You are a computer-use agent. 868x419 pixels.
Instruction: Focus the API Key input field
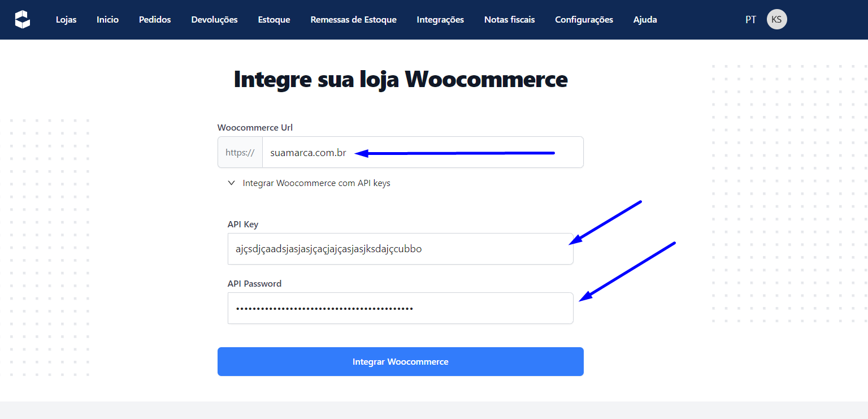click(x=400, y=249)
